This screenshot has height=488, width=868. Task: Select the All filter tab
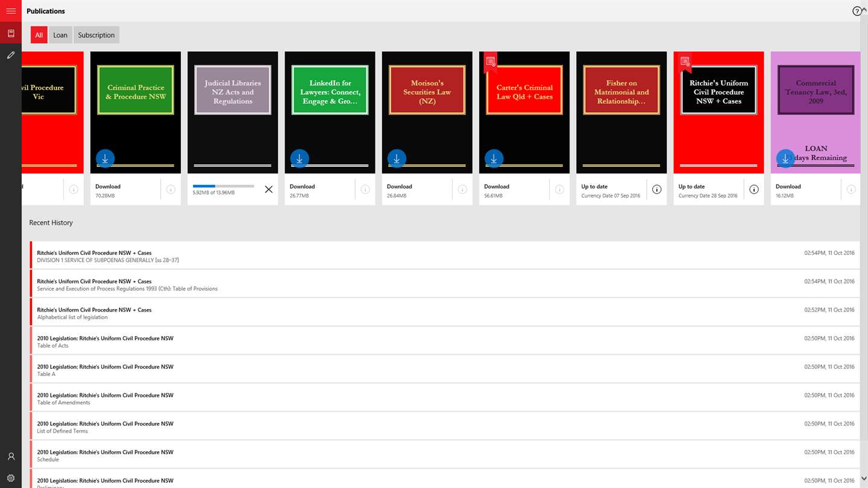click(39, 35)
